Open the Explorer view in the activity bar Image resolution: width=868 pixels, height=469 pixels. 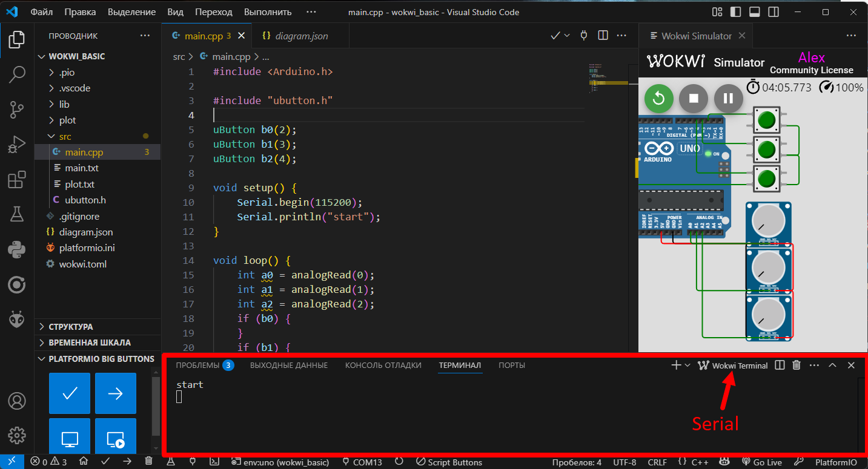coord(17,40)
